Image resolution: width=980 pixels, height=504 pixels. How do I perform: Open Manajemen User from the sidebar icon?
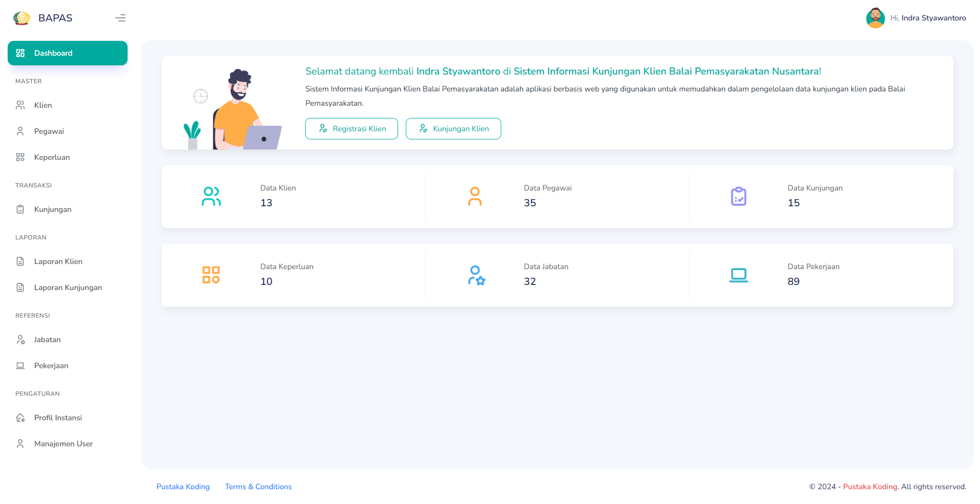coord(20,443)
